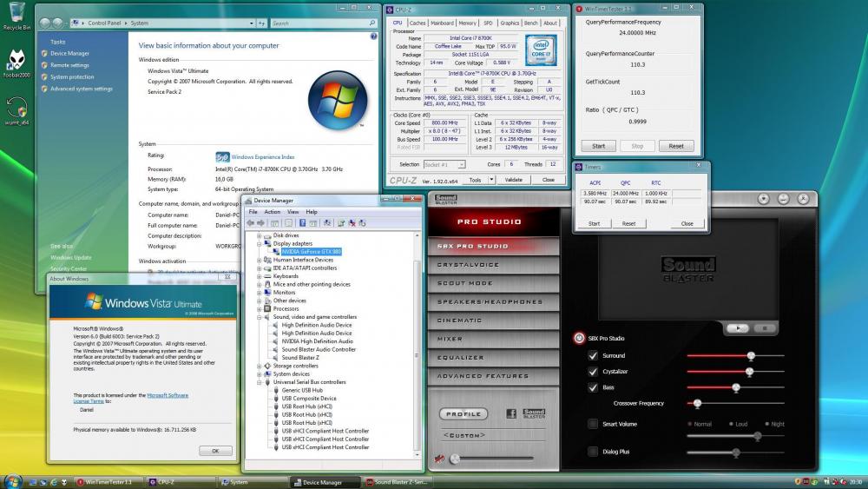Open the Equalizer section in Sound Blaster
Image resolution: width=868 pixels, height=489 pixels.
point(493,358)
